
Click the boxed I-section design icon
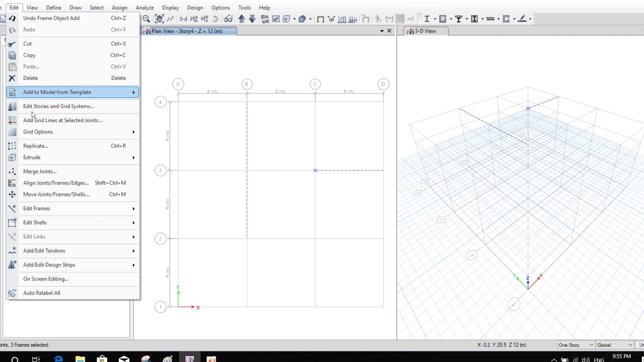coord(474,19)
